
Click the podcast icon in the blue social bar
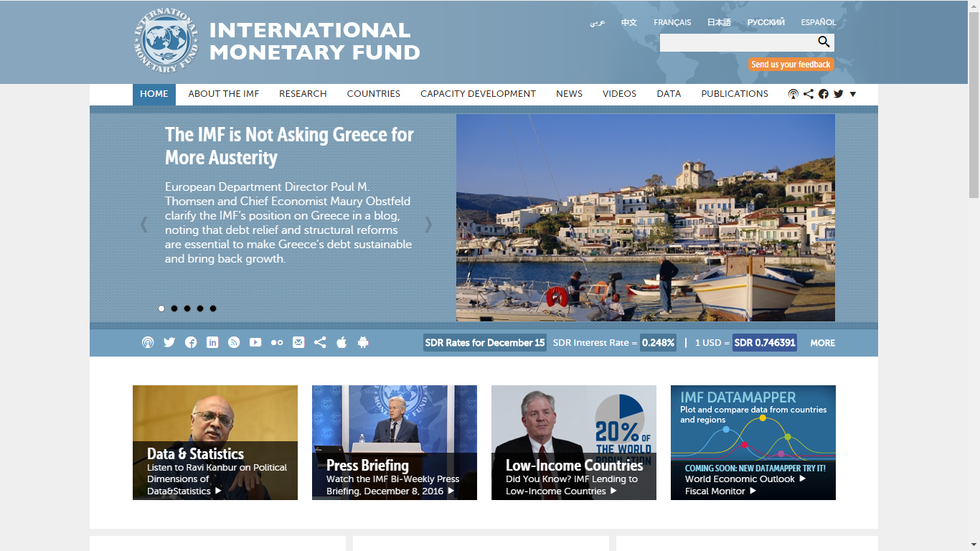[148, 343]
